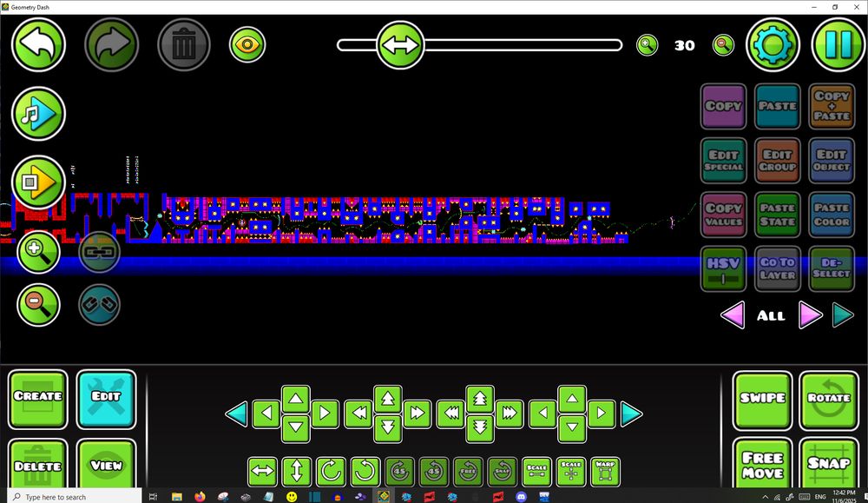The height and width of the screenshot is (503, 868).
Task: Click the small plus magnifier beside 30
Action: click(647, 45)
